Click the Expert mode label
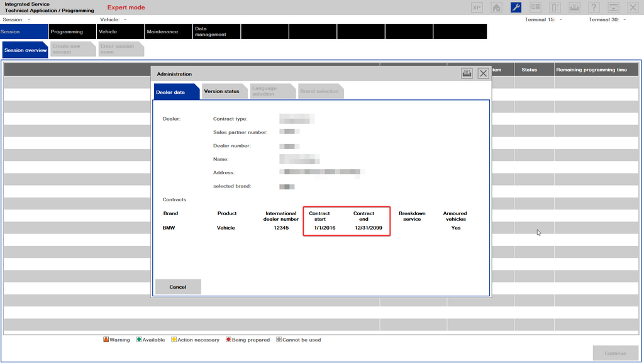Screen dimensions: 644x363 [126, 8]
